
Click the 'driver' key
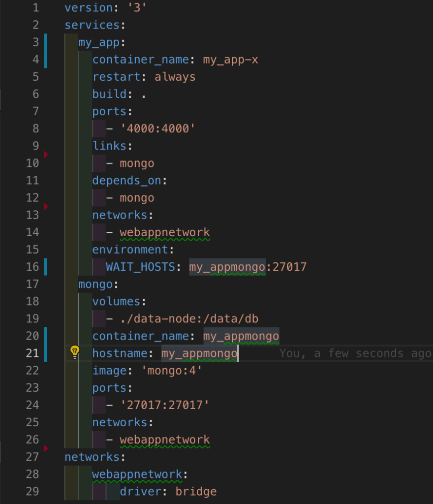point(140,492)
